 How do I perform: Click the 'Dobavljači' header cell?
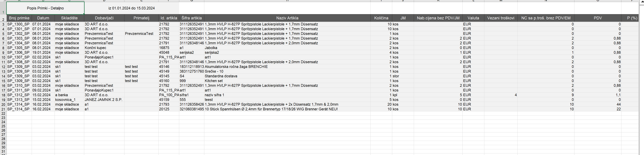coord(104,18)
